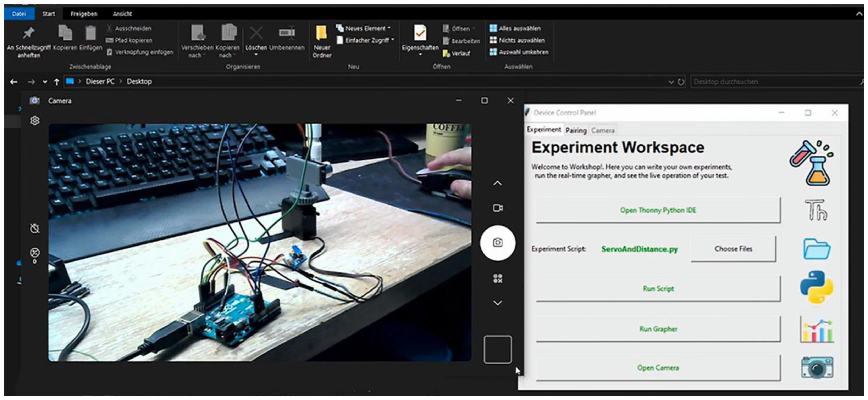This screenshot has height=400, width=868.
Task: Switch to the Pairing tab
Action: (x=576, y=131)
